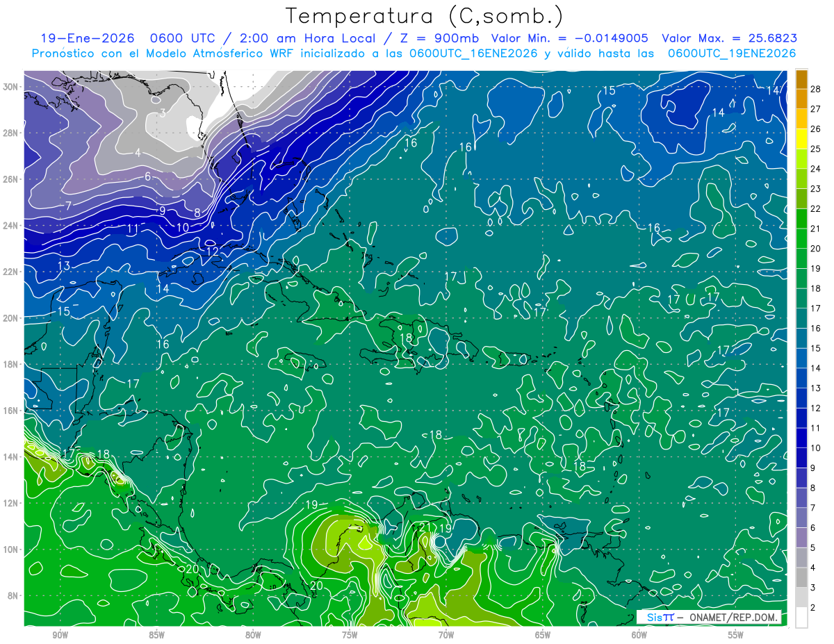Click the '90W' longitude axis label
834x644 pixels.
pos(60,635)
